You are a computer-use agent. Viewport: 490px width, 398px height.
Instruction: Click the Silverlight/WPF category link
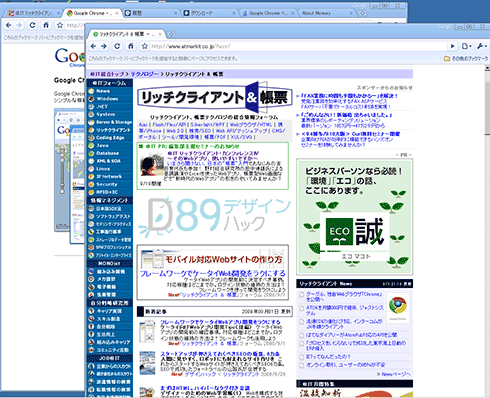[208, 125]
